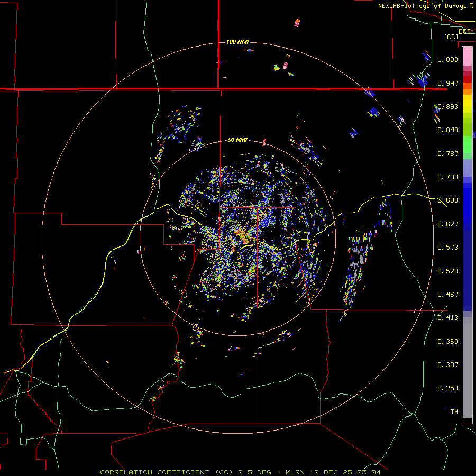This screenshot has width=476, height=476.
Task: Click the 100 NMI range ring label
Action: pos(237,42)
